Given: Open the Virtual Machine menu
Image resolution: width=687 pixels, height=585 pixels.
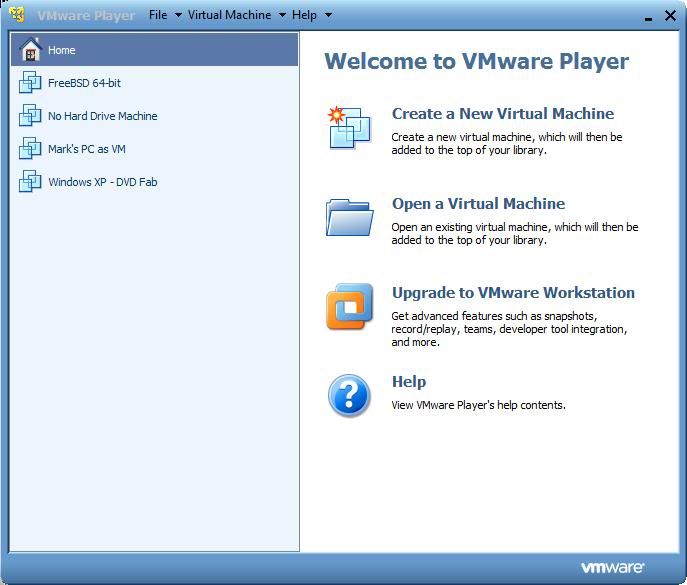Looking at the screenshot, I should point(229,15).
